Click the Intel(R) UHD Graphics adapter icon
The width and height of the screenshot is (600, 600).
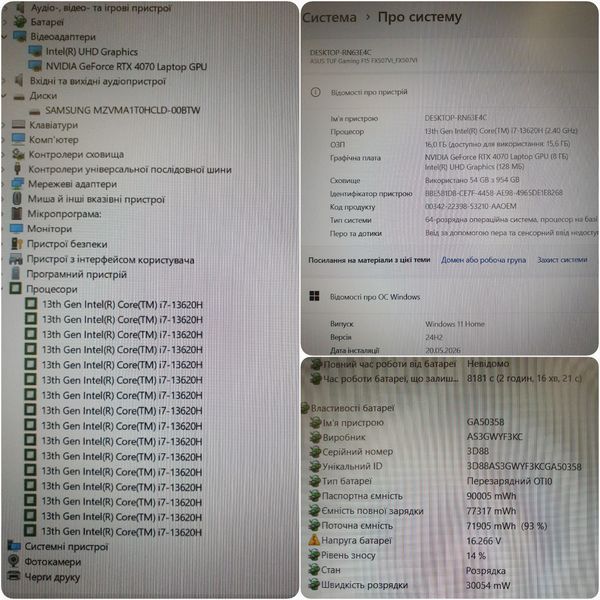coord(35,51)
